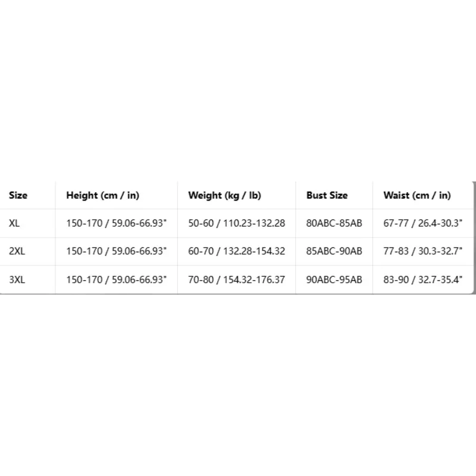Click the 50-60 / 110.23-132.28 weight cell
Screen dimensions: 476x476
point(236,223)
